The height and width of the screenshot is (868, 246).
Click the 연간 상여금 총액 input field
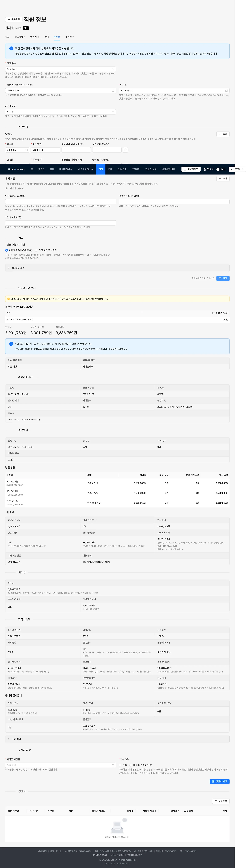tap(61, 201)
